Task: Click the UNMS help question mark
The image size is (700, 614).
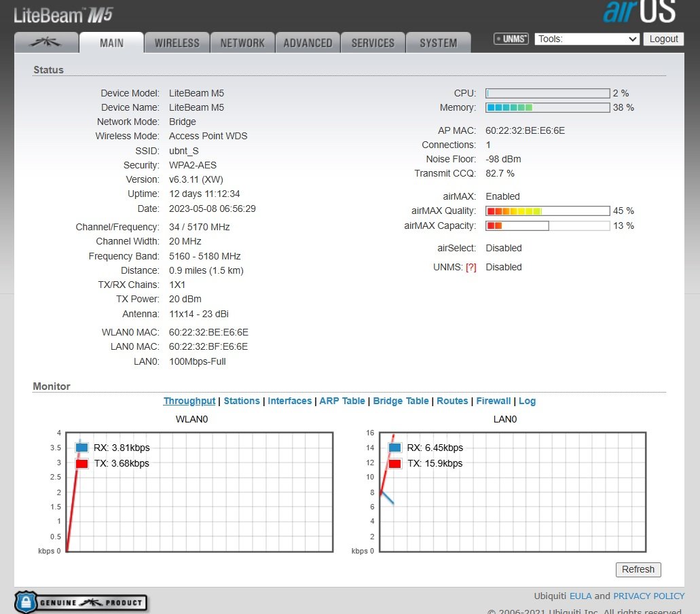Action: pyautogui.click(x=471, y=267)
